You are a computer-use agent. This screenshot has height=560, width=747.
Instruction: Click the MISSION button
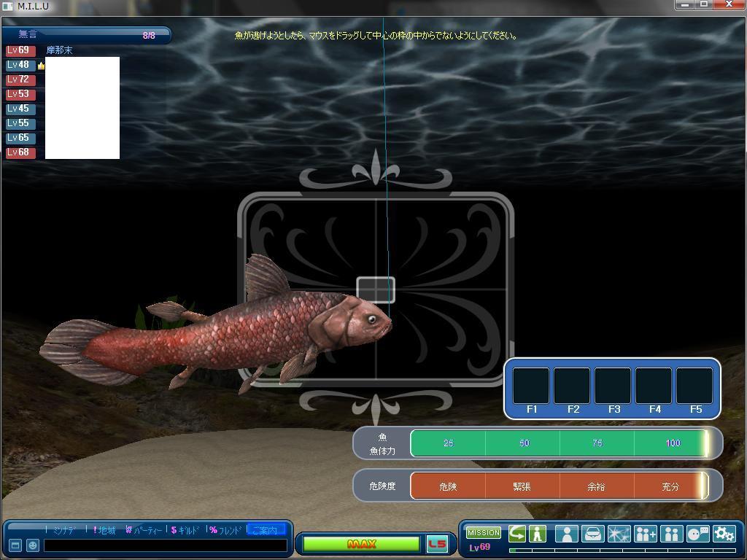pyautogui.click(x=484, y=533)
